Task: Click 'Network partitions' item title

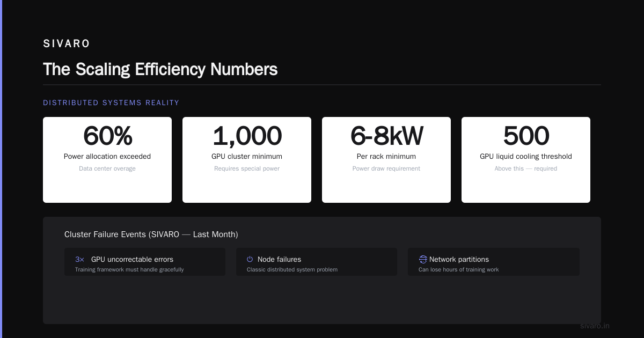Action: tap(459, 259)
